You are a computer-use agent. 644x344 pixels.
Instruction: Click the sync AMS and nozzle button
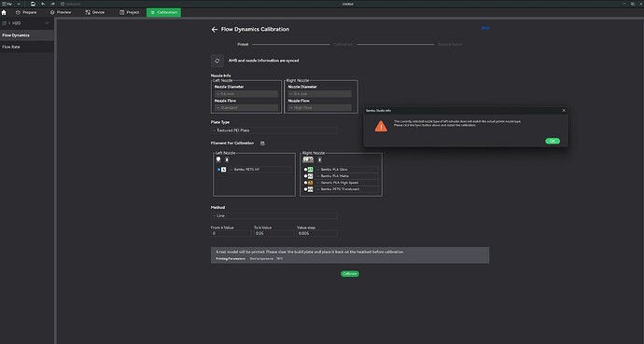click(x=217, y=61)
